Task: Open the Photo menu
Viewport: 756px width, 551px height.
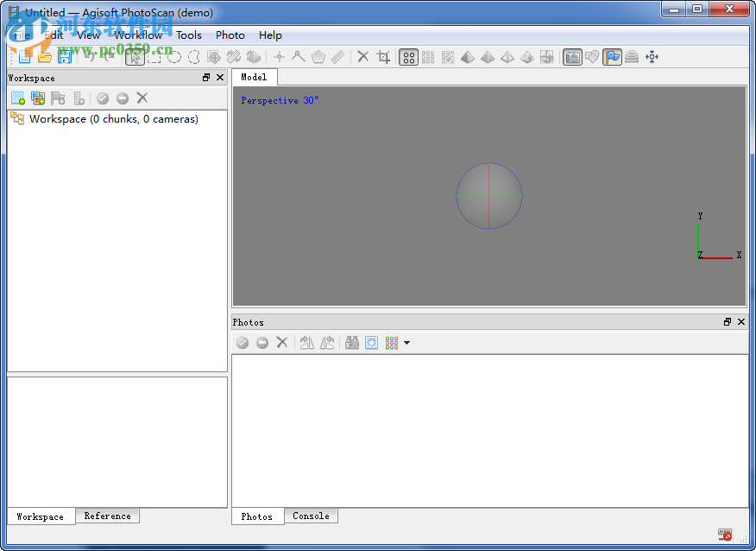Action: (230, 35)
